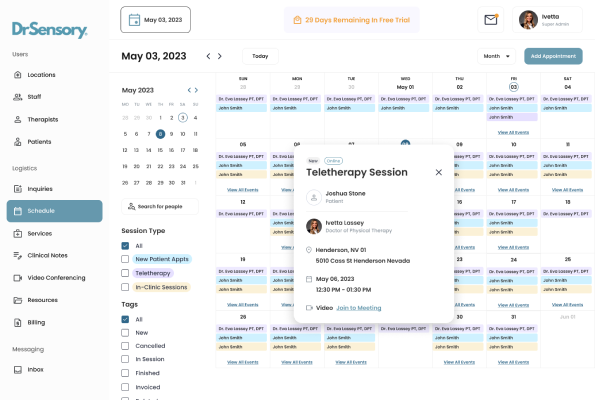The height and width of the screenshot is (400, 595).
Task: Open Video Conferencing in the sidebar
Action: coord(49,278)
